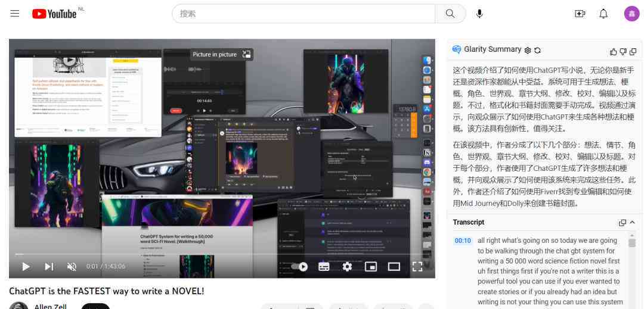This screenshot has width=644, height=309.
Task: Jump to the 00:10 transcript timestamp
Action: [463, 241]
